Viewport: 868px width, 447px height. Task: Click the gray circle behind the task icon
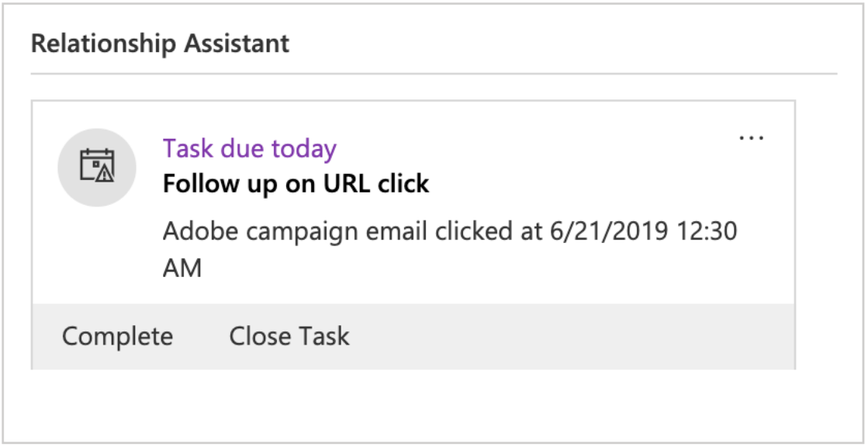coord(72,186)
